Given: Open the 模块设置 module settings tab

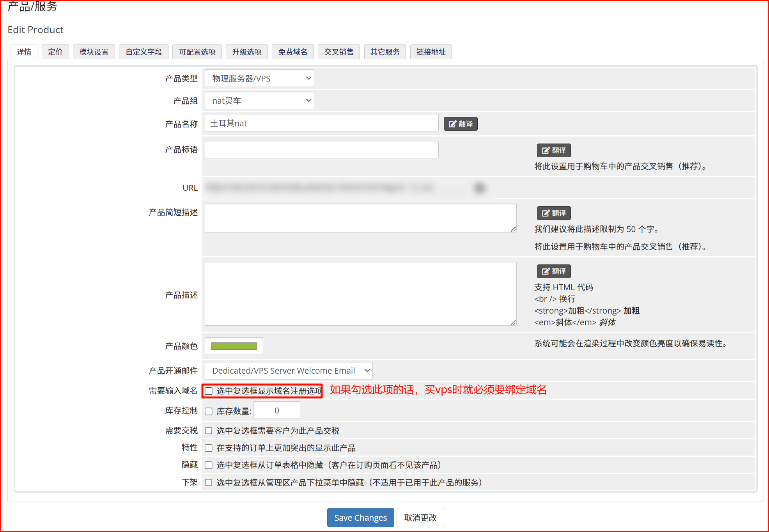Looking at the screenshot, I should pos(94,52).
